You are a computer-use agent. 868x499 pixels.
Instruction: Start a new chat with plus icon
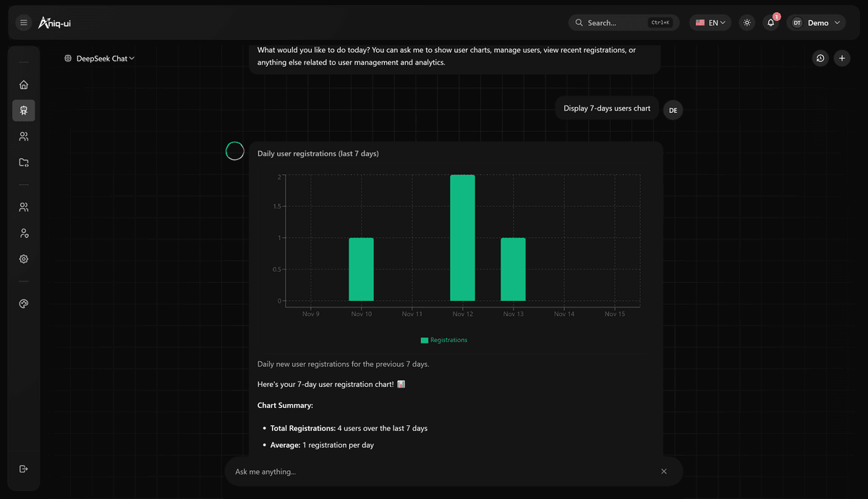pos(842,59)
